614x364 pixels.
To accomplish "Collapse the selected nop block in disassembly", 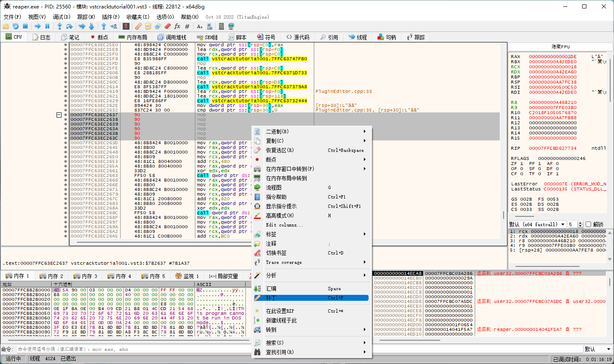I will [x=59, y=115].
